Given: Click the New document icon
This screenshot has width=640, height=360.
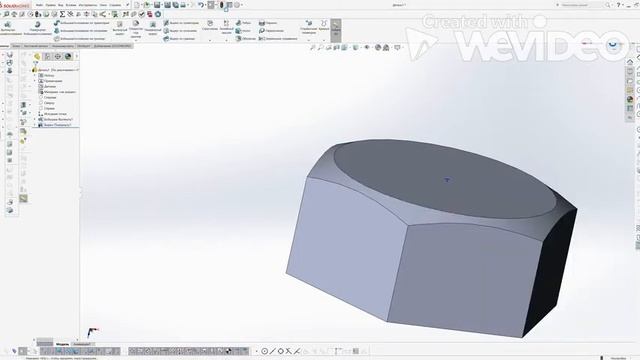Looking at the screenshot, I should (x=137, y=5).
